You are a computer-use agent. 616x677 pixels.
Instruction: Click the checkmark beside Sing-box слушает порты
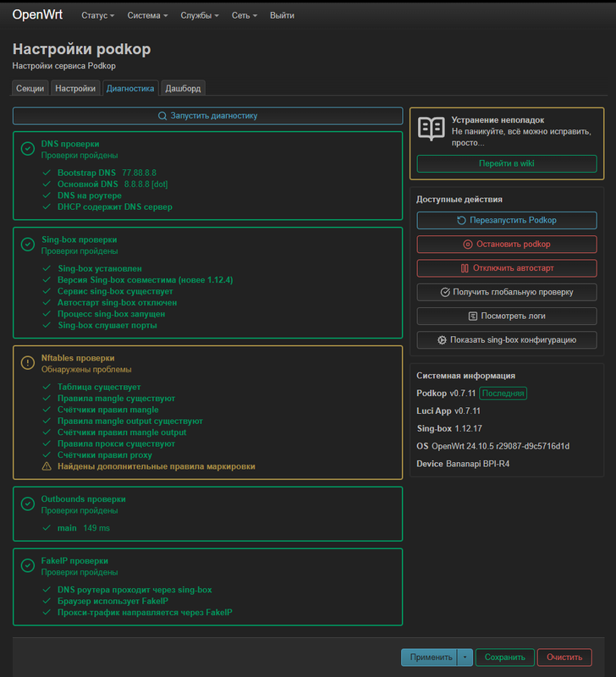tap(47, 325)
